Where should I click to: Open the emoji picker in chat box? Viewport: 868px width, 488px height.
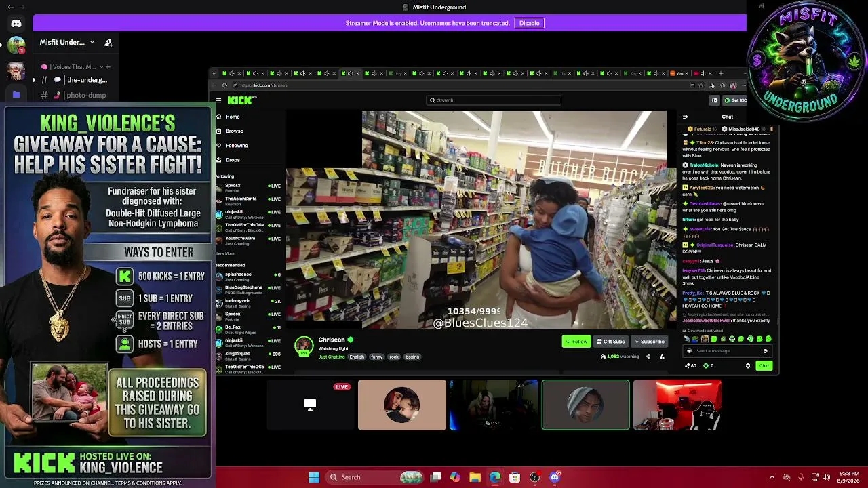point(765,351)
